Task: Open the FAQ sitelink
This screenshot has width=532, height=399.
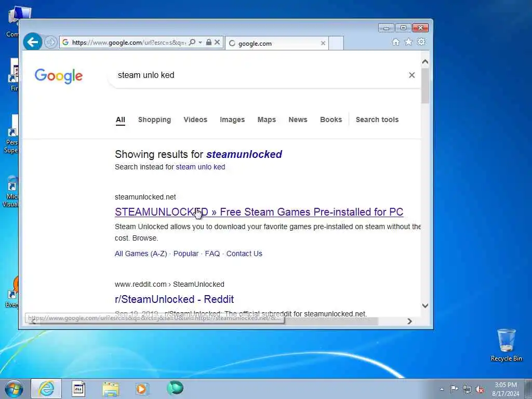Action: click(212, 254)
